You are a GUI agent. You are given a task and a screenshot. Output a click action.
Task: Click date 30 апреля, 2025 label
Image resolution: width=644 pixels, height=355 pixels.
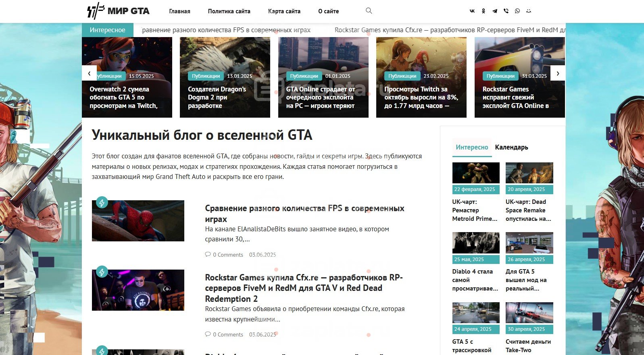(529, 329)
